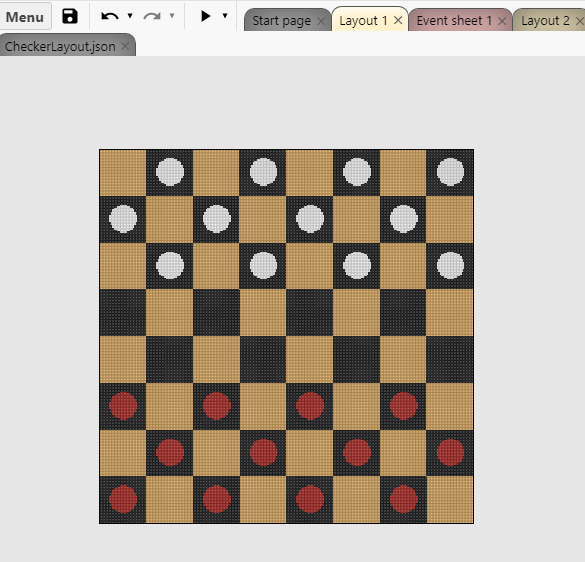
Task: Switch to the Layout 2 tab
Action: click(545, 21)
